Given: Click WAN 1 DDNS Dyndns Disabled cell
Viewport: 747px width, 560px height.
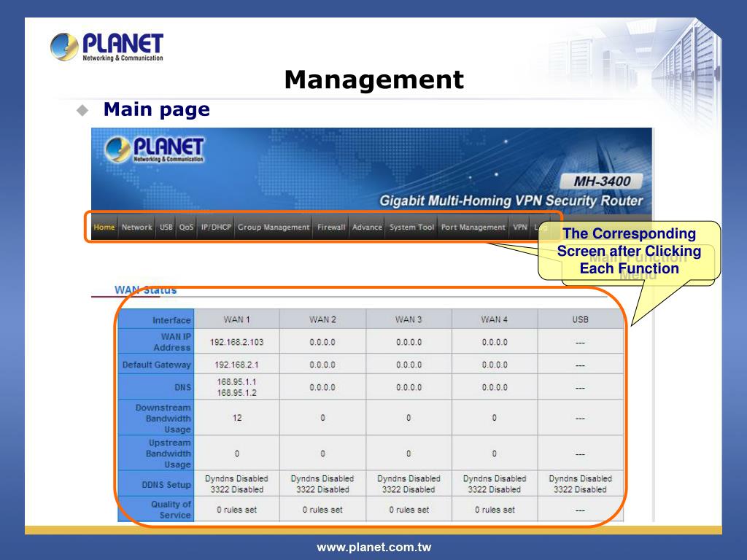Looking at the screenshot, I should tap(237, 484).
